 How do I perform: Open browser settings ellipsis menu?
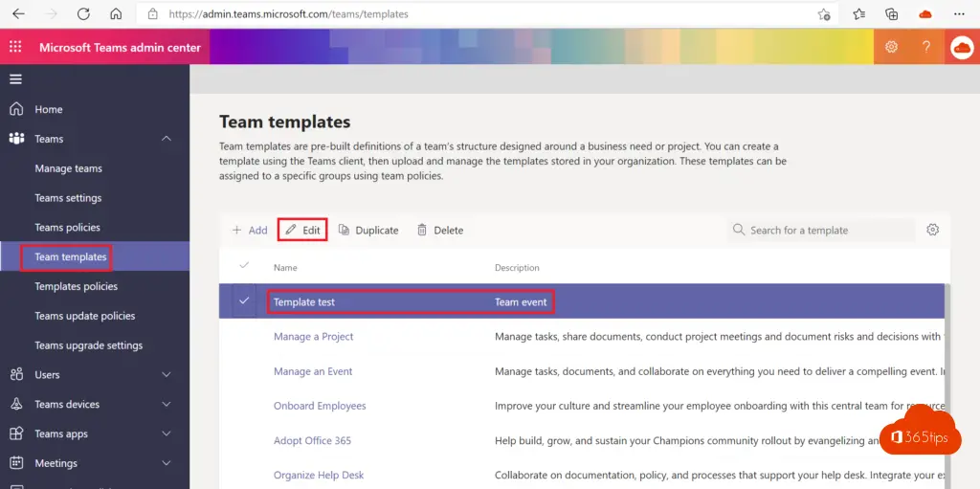(x=959, y=13)
